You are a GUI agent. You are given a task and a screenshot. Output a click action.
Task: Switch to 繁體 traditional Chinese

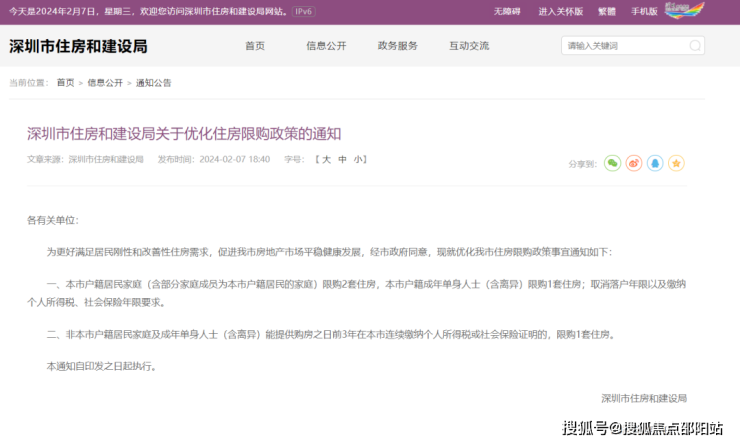tap(607, 11)
